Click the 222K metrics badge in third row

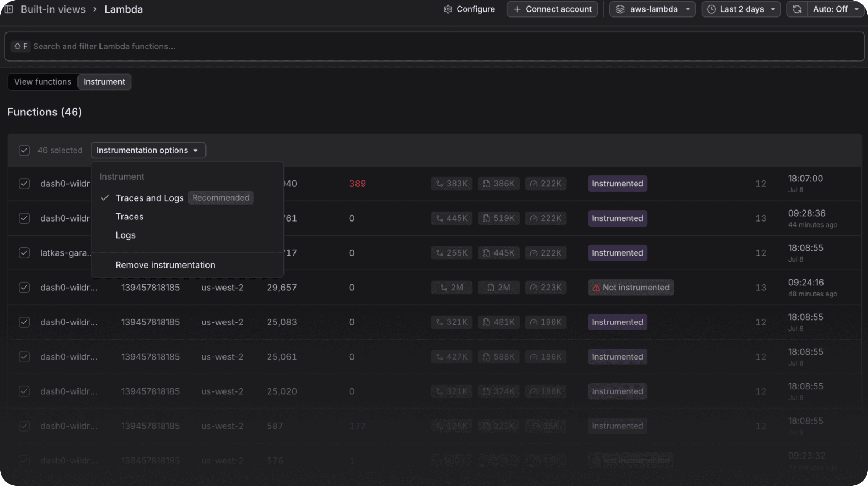pyautogui.click(x=546, y=253)
